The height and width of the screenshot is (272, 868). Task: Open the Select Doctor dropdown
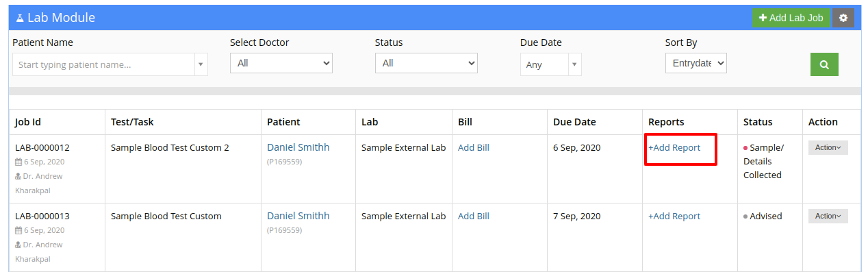tap(281, 63)
